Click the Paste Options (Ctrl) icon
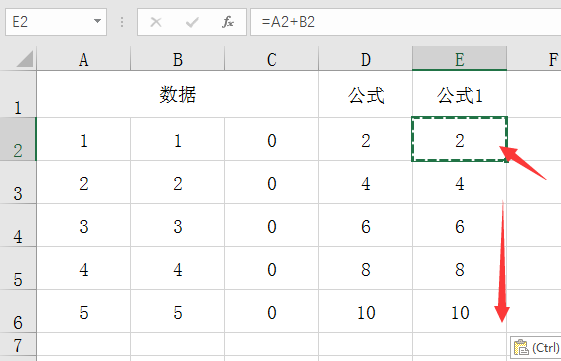This screenshot has width=561, height=361. pyautogui.click(x=536, y=347)
